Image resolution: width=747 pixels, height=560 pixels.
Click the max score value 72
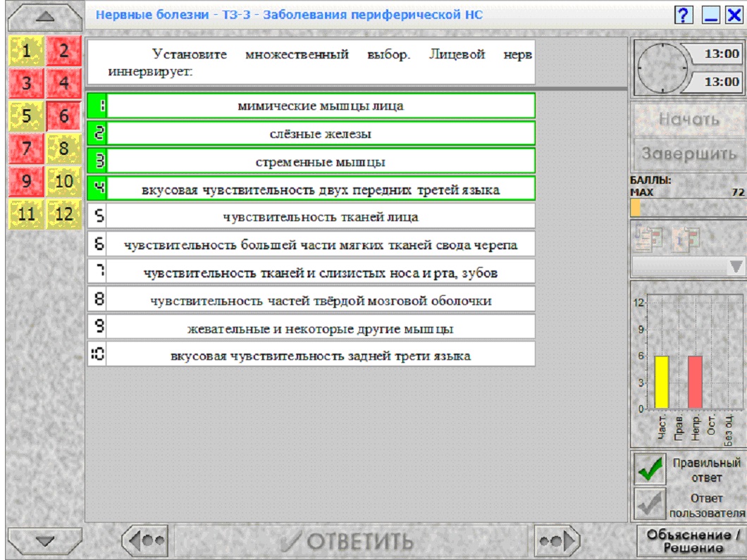738,192
